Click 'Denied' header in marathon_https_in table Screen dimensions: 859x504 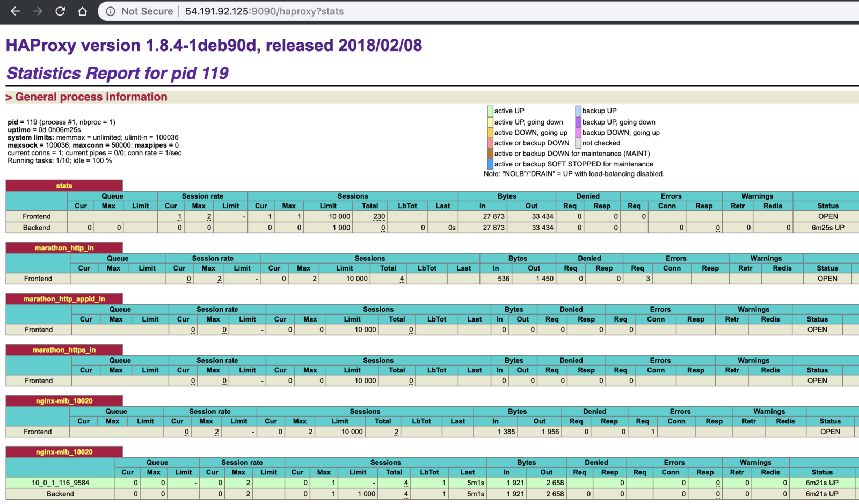coord(571,360)
